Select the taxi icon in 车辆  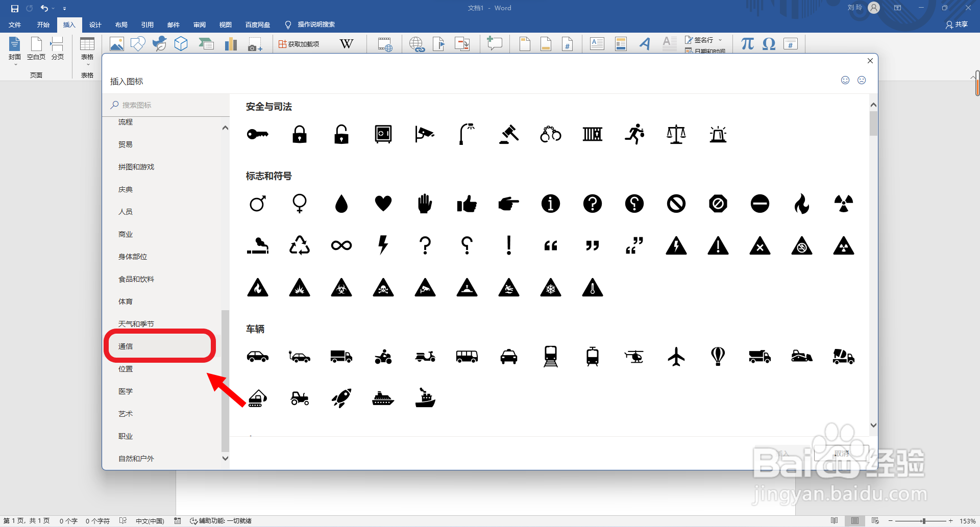click(x=509, y=357)
